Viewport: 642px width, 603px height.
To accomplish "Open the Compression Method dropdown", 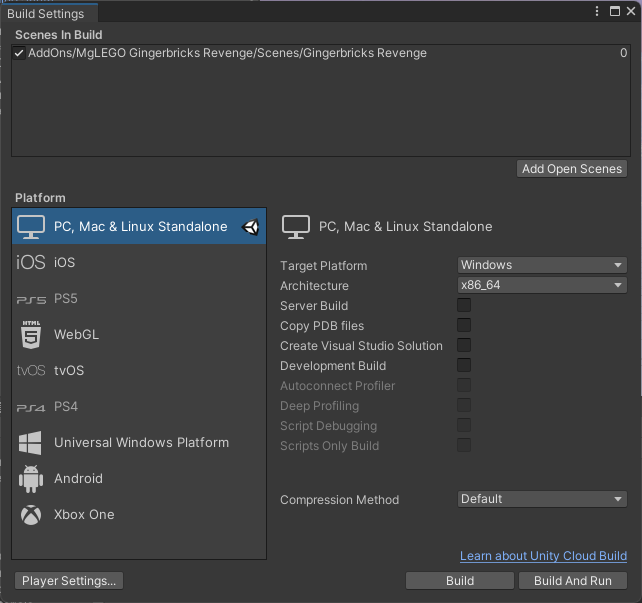I will [x=542, y=499].
